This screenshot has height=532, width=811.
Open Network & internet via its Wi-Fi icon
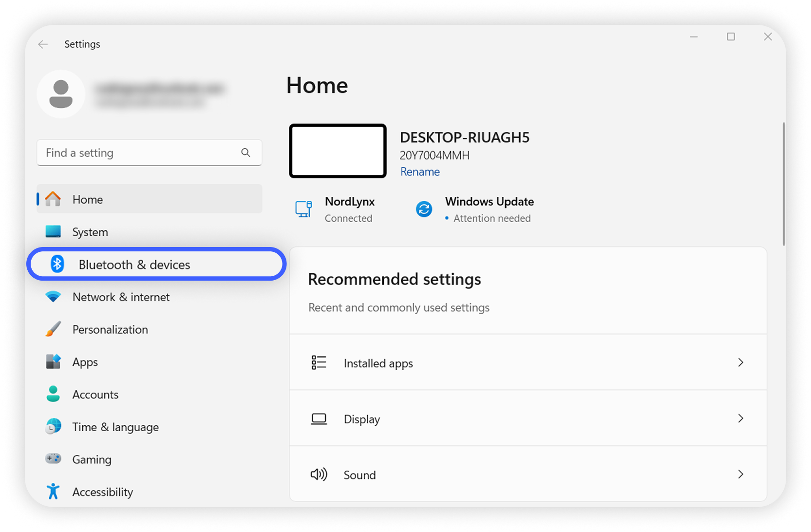54,297
